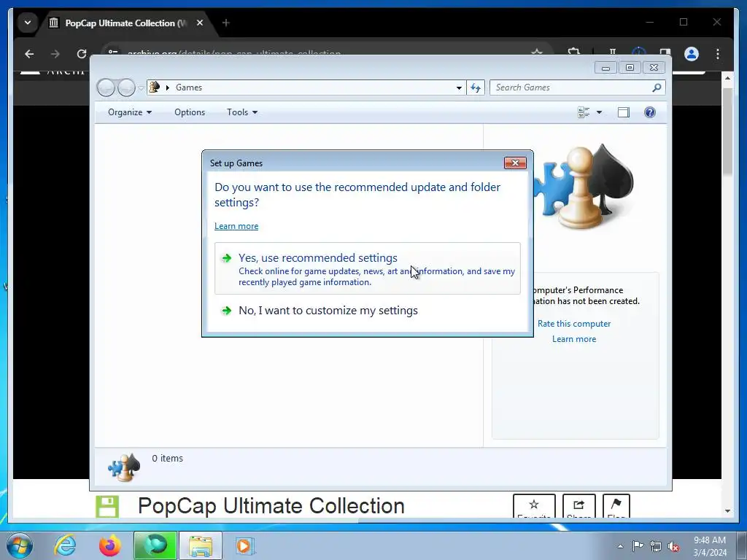This screenshot has height=560, width=747.
Task: Reload the page in Chrome
Action: [x=82, y=54]
